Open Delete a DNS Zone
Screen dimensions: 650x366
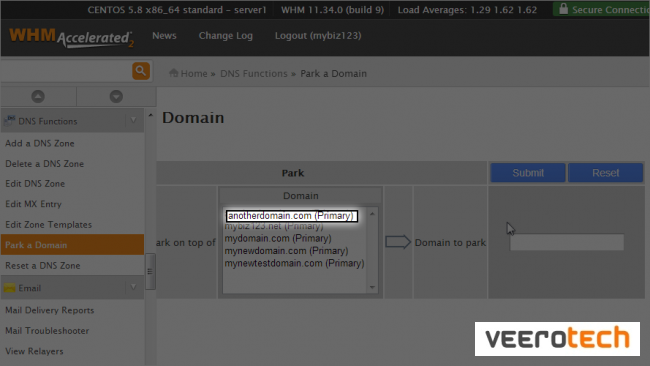tap(44, 164)
